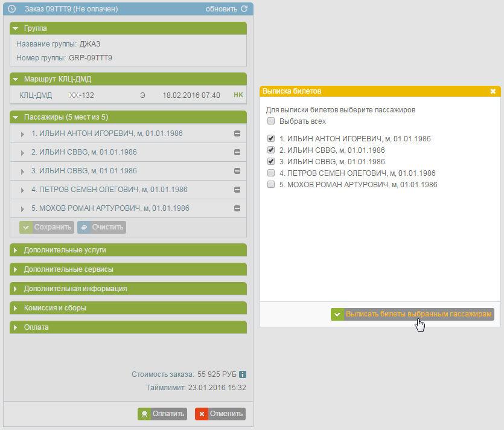Screen dimensions: 504x430
Task: Uncheck passenger 1 ИЛЬИН АНТОН ИГОРЕВИЧ in dialog
Action: 271,138
